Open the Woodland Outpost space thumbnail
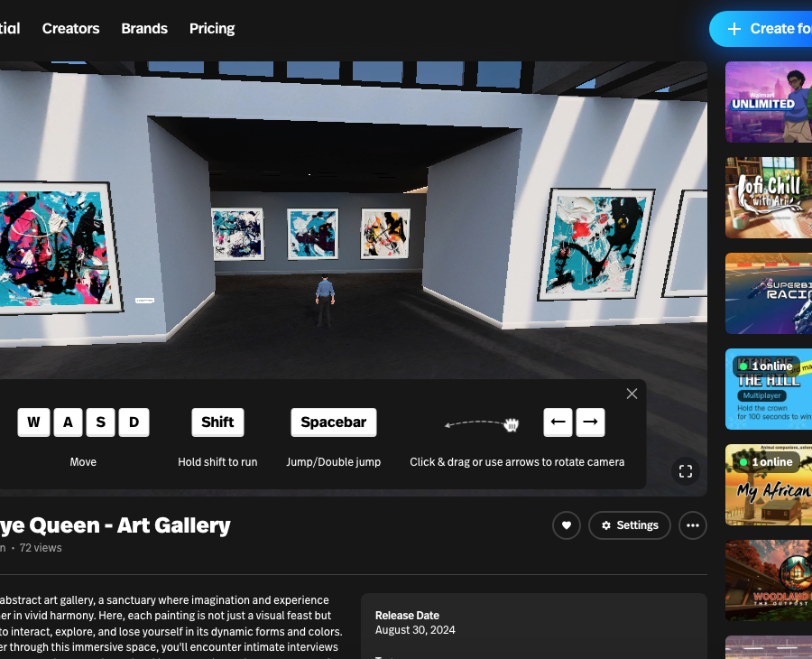Viewport: 812px width, 659px height. pos(769,580)
